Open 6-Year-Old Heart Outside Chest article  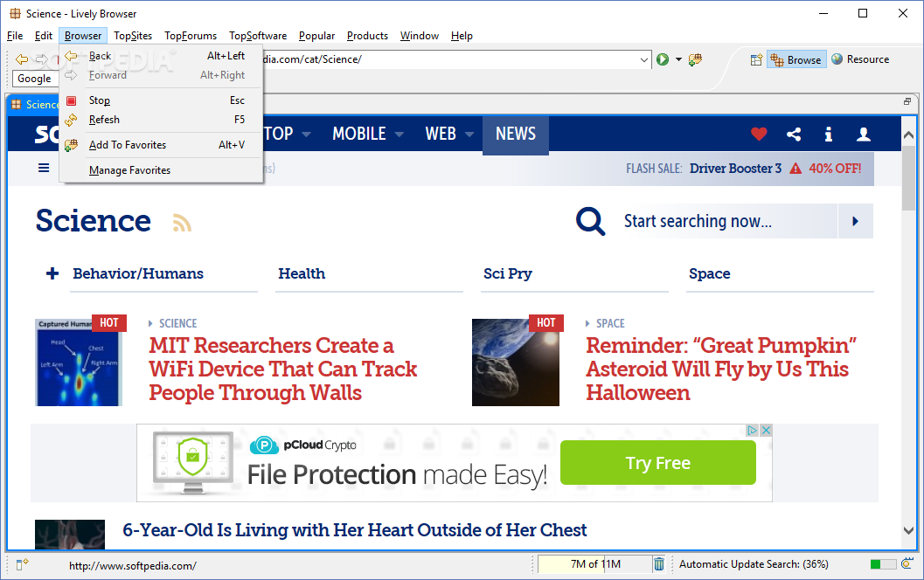click(354, 530)
